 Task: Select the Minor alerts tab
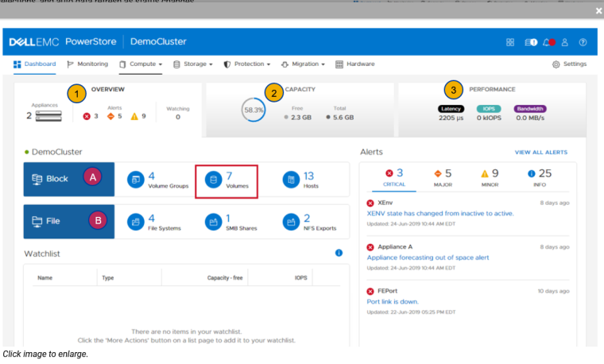pos(490,177)
